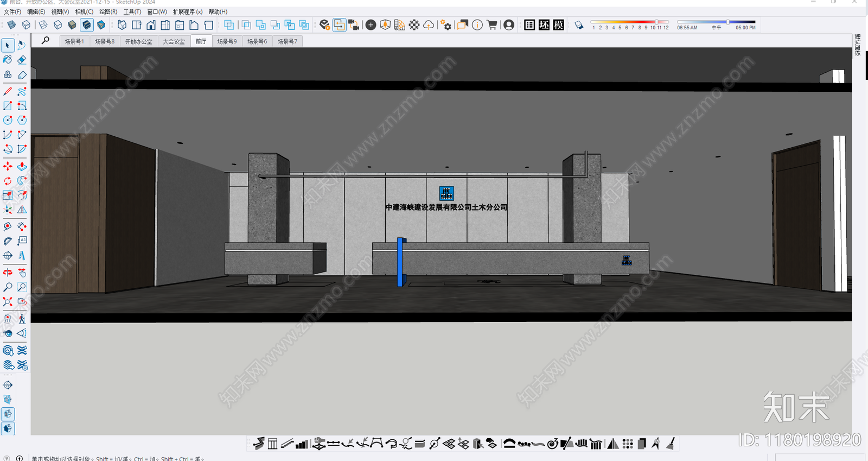Click the status bar info icon
Image resolution: width=868 pixels, height=461 pixels.
tap(20, 458)
